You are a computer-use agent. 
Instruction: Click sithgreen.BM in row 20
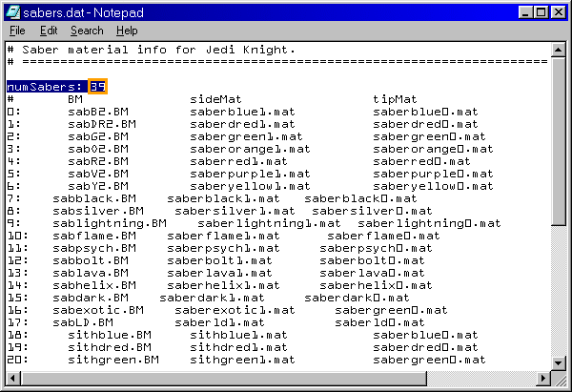click(x=113, y=360)
